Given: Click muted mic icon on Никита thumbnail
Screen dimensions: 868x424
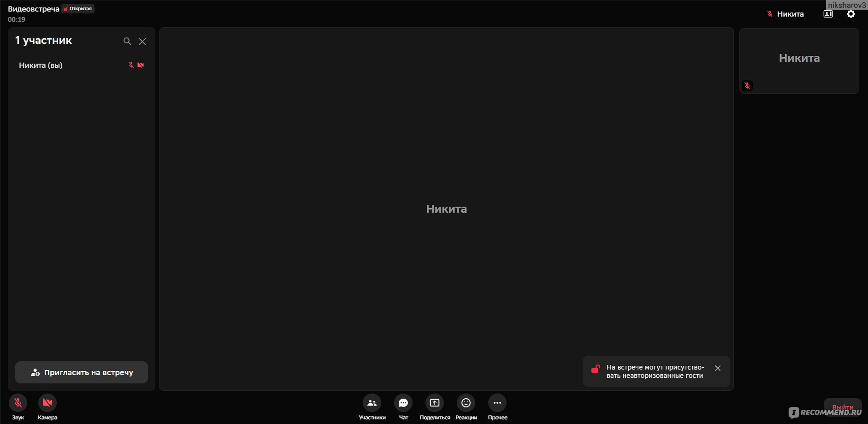Looking at the screenshot, I should pos(747,86).
